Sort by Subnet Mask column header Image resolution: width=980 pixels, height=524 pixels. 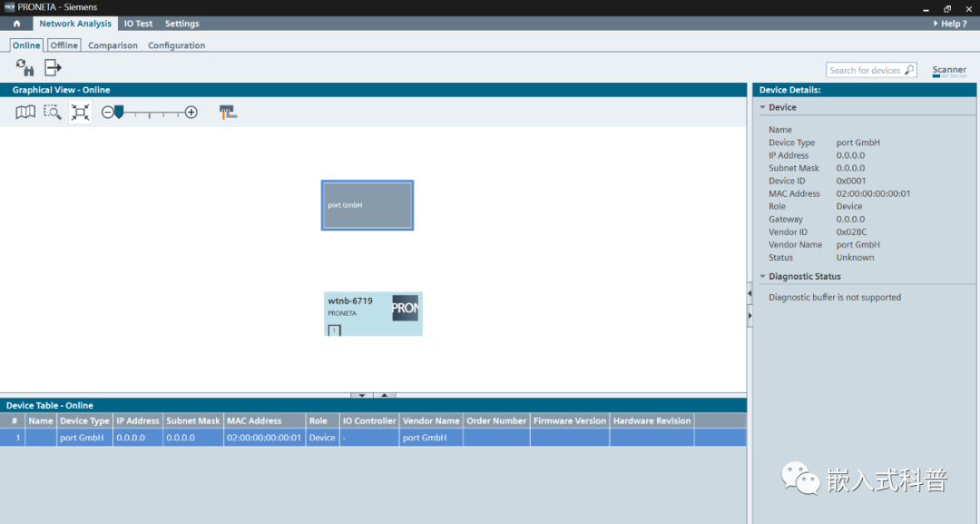[x=193, y=420]
